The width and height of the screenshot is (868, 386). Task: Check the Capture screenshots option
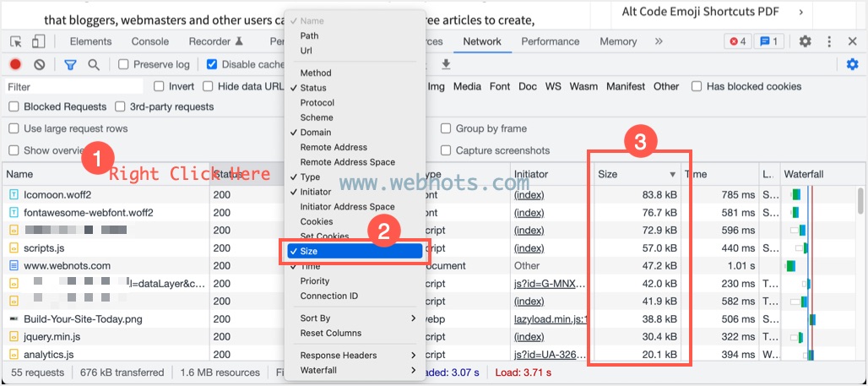pyautogui.click(x=446, y=150)
